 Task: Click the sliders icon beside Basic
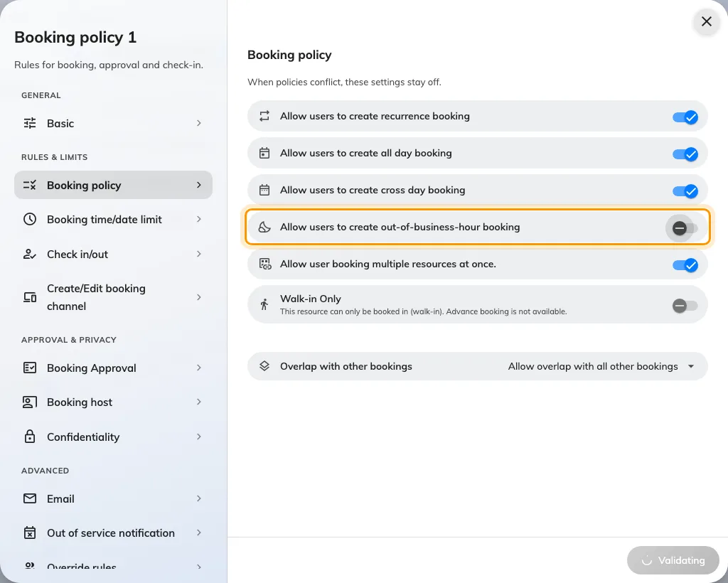(x=30, y=123)
